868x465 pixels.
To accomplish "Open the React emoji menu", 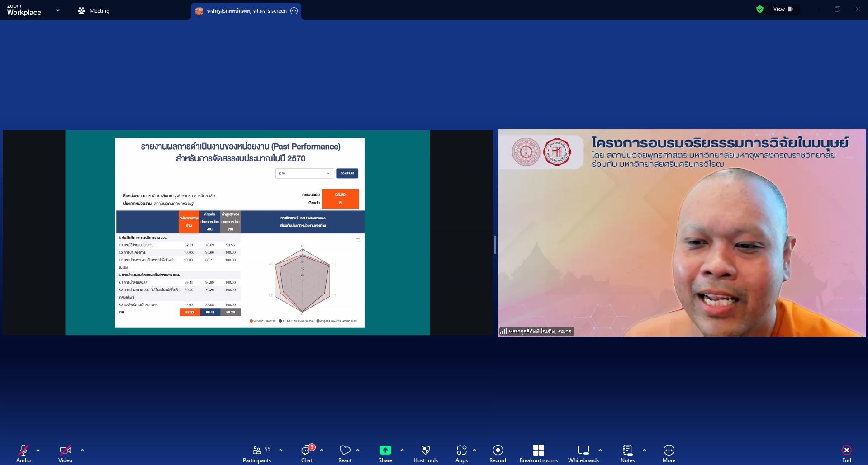I will [345, 453].
